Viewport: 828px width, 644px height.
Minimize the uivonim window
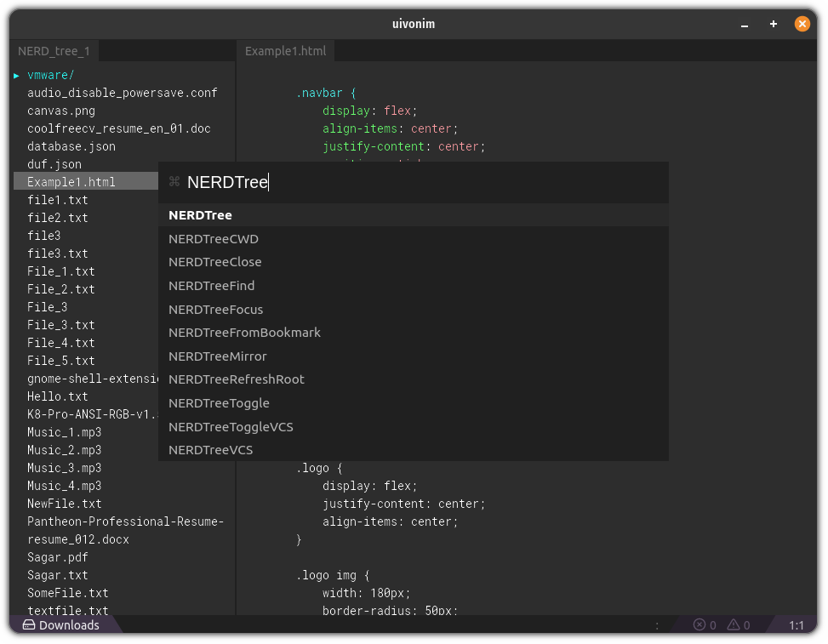(x=745, y=25)
